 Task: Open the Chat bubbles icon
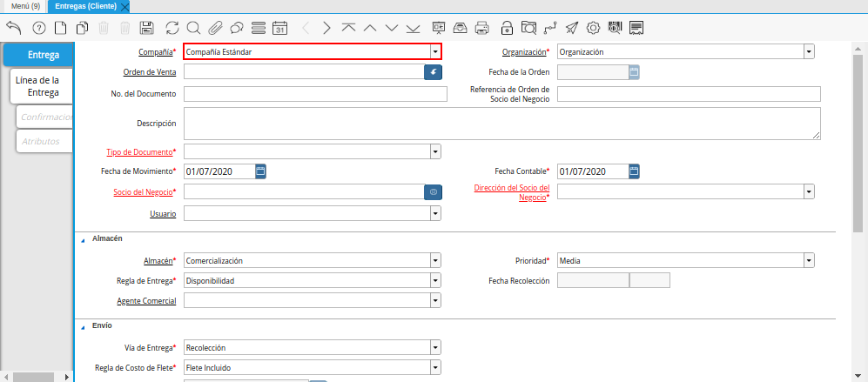click(x=237, y=28)
